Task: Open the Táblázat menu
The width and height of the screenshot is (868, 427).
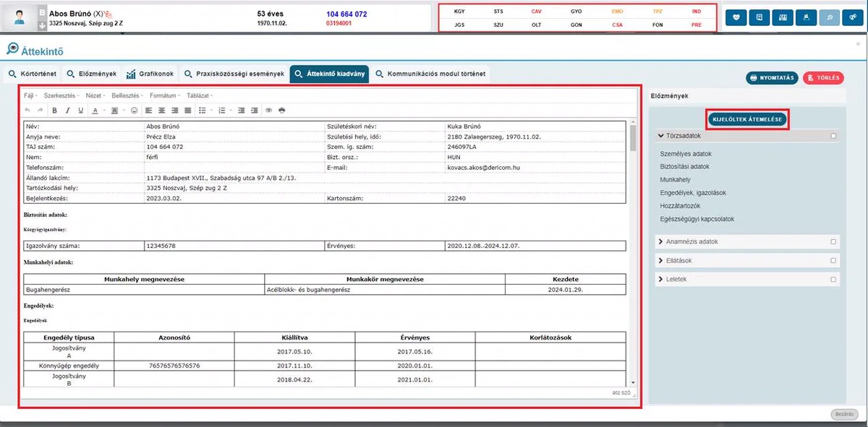Action: [200, 95]
